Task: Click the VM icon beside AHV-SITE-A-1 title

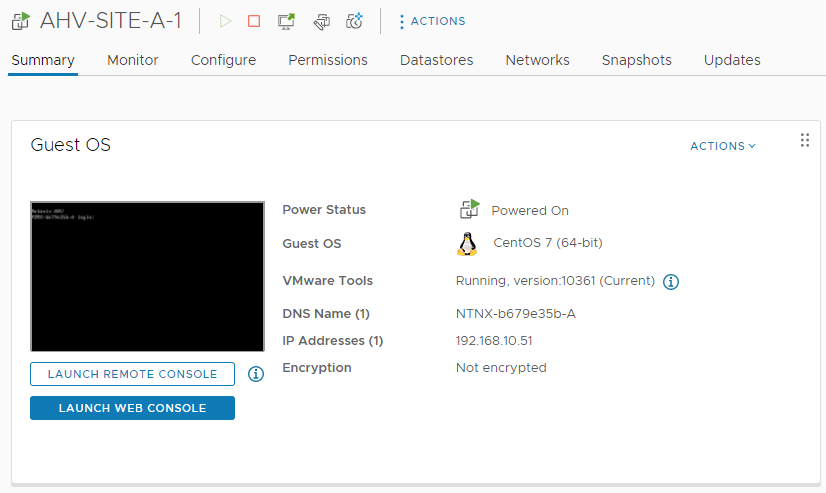Action: (x=21, y=21)
